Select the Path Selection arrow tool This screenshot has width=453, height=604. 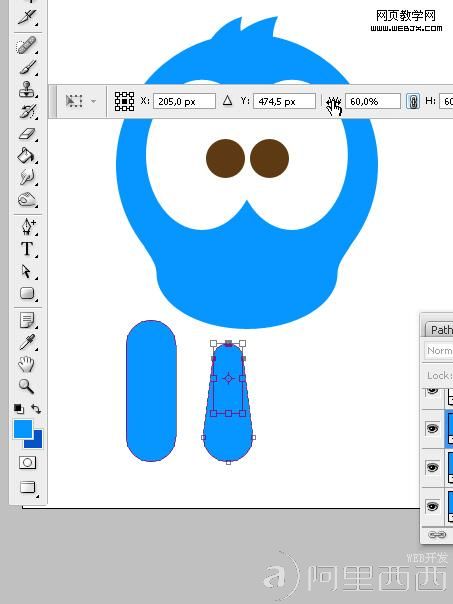point(27,271)
